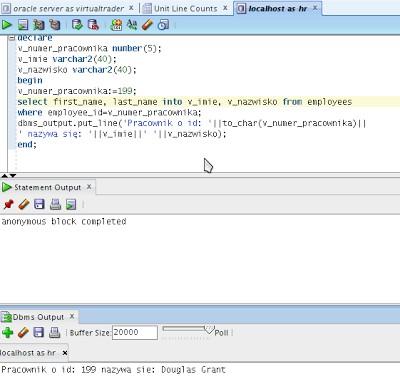
Task: Click the Poll slider handle
Action: [x=209, y=330]
